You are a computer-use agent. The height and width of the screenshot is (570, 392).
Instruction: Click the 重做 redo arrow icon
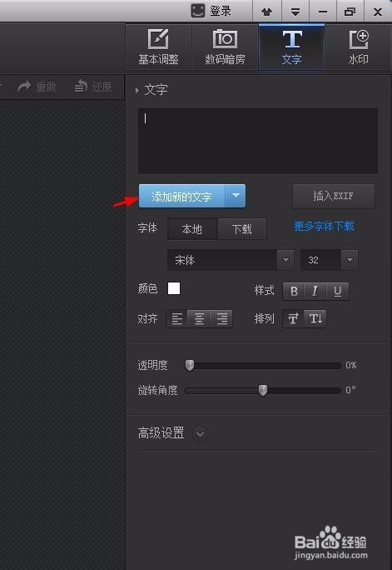[x=24, y=87]
